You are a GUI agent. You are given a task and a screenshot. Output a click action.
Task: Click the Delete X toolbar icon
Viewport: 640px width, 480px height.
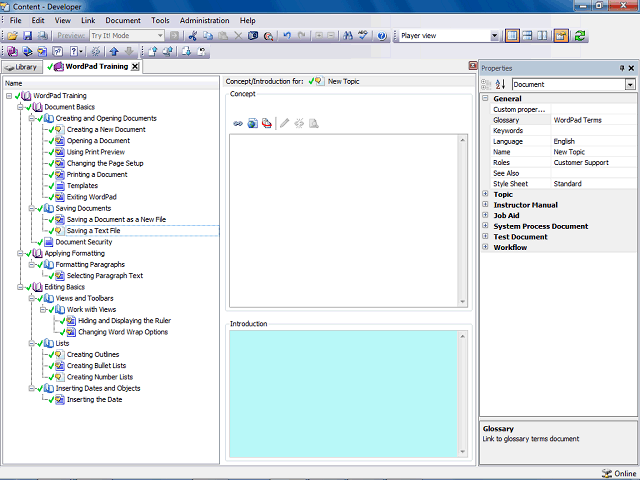pyautogui.click(x=238, y=36)
